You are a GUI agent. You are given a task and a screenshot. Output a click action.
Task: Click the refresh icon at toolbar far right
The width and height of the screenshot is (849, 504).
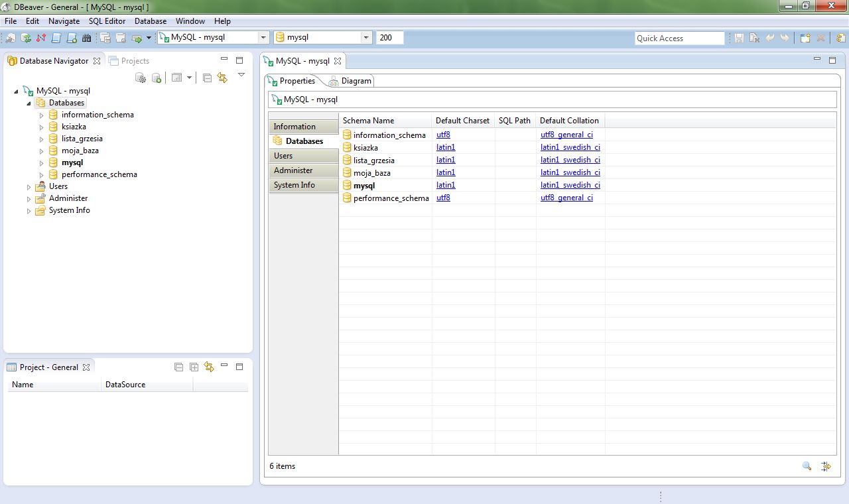840,38
